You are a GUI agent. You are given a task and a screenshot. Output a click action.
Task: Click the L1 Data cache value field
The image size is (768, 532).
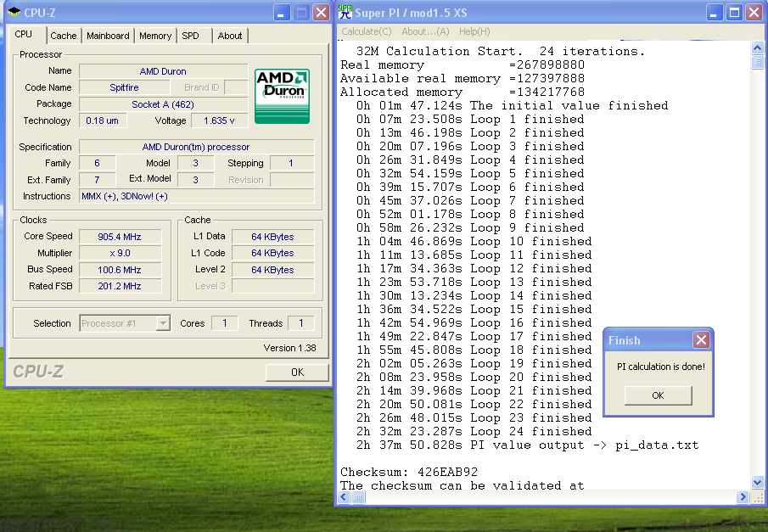click(272, 237)
